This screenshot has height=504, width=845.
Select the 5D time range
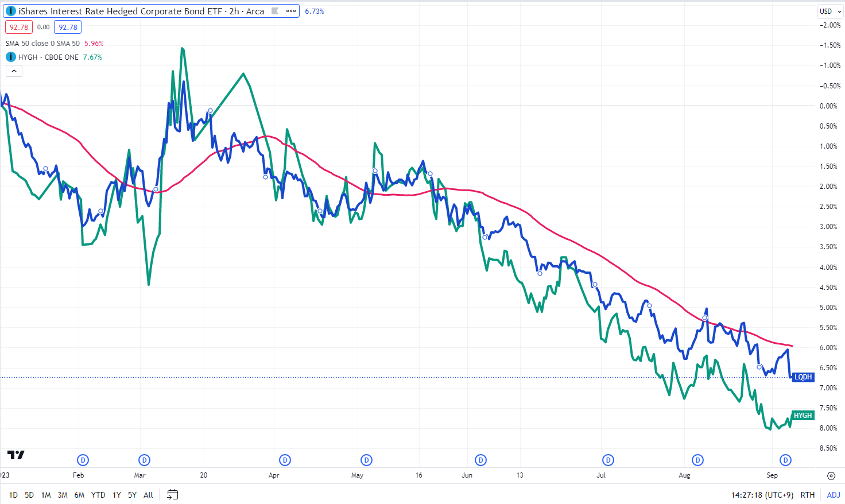[29, 495]
